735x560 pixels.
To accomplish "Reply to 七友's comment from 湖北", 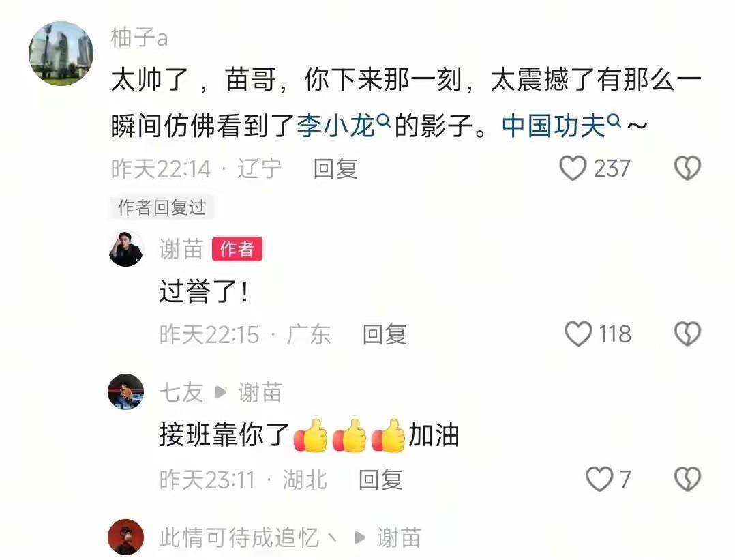I will click(x=380, y=480).
